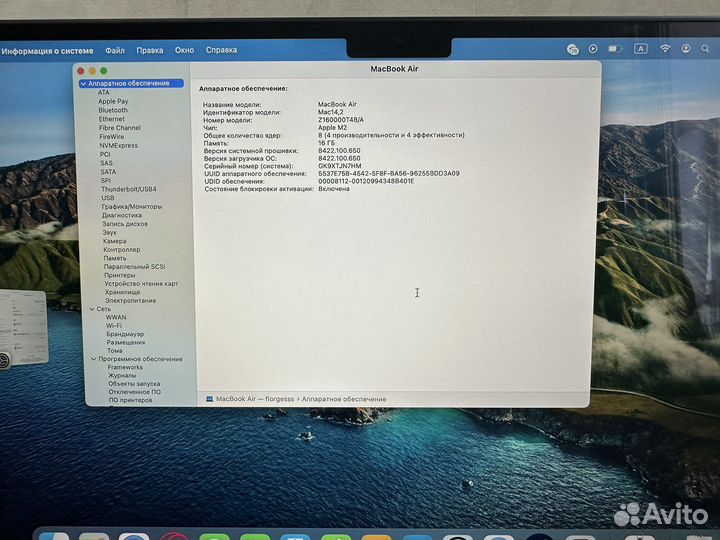The image size is (720, 540).
Task: Select ПО принтеров in the sidebar
Action: (130, 400)
